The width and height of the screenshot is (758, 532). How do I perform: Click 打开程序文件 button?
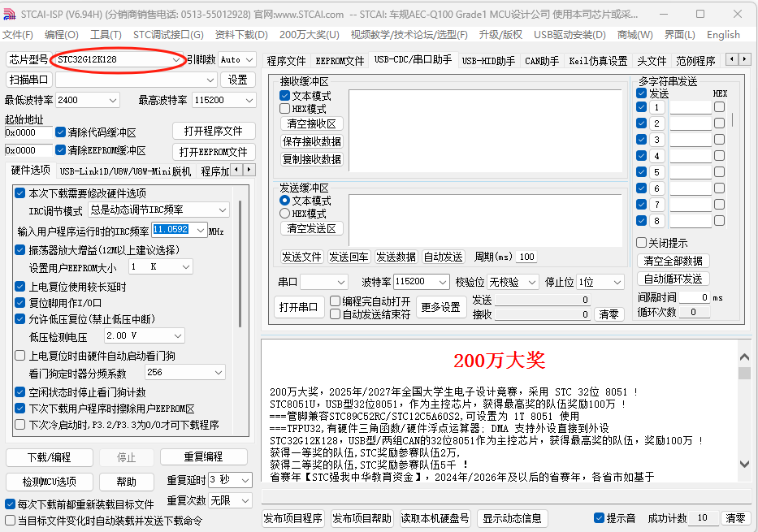(x=214, y=131)
